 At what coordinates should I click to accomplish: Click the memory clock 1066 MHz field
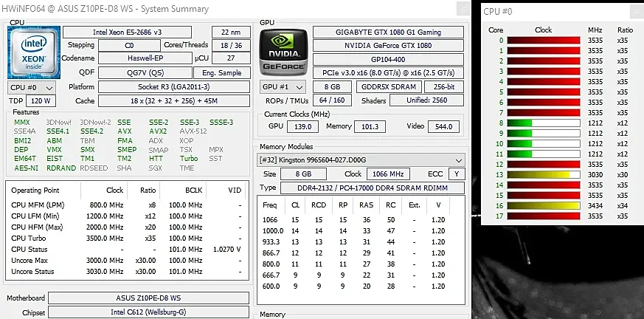click(x=388, y=174)
